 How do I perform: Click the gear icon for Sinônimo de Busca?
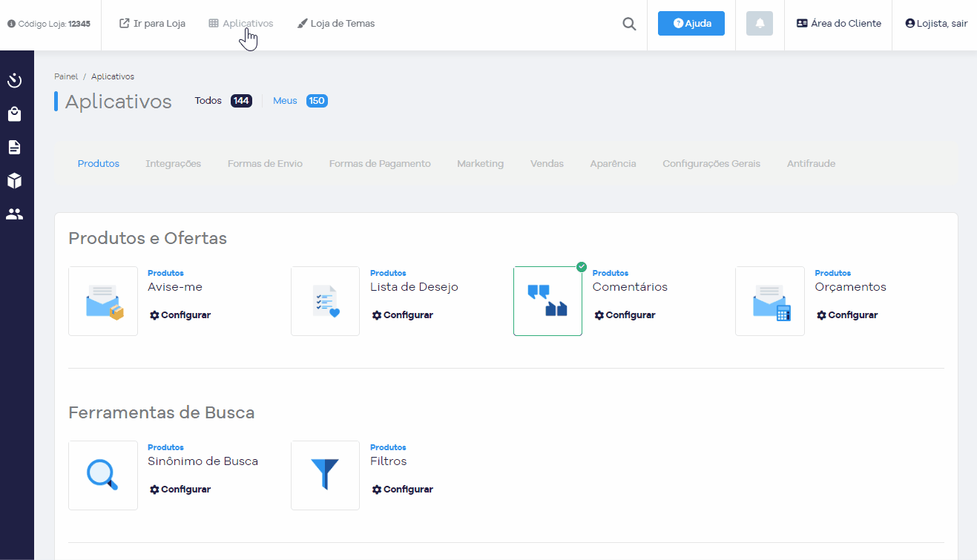[x=154, y=490]
